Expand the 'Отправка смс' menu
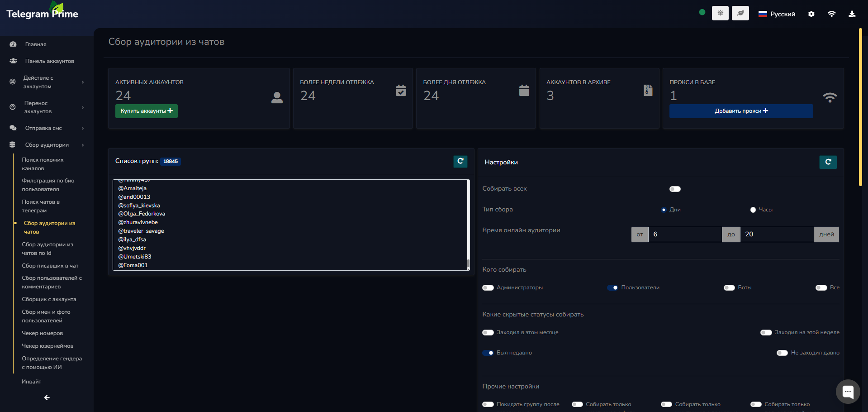The width and height of the screenshot is (868, 412). (47, 128)
